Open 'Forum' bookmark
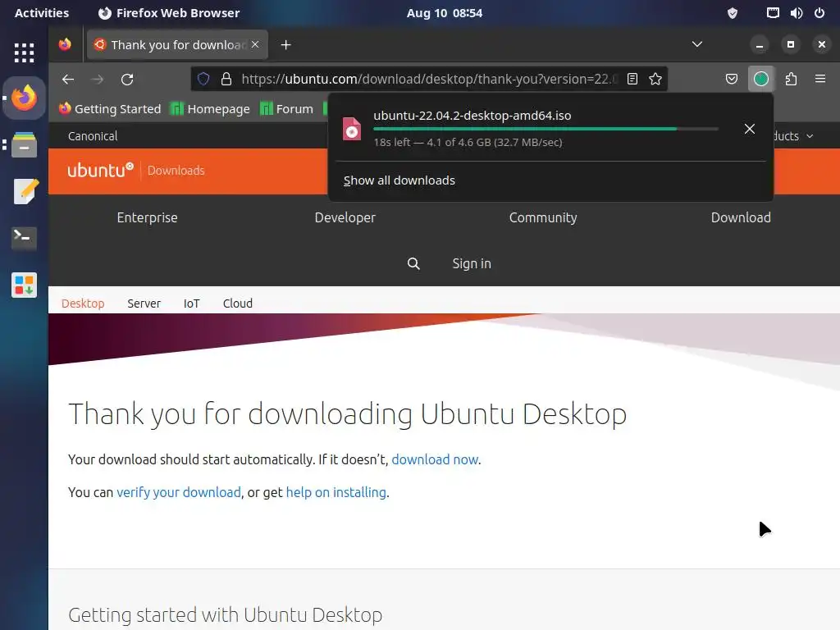840x630 pixels. point(286,109)
